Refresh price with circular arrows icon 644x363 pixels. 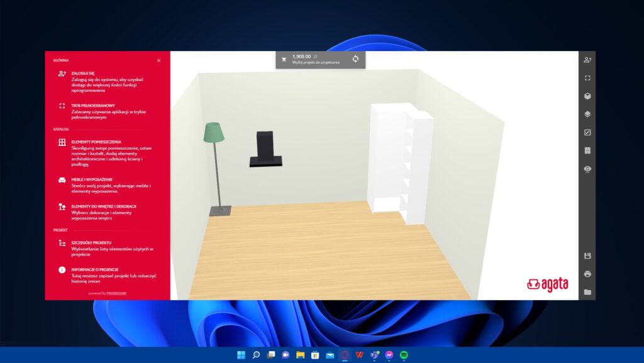tap(355, 59)
